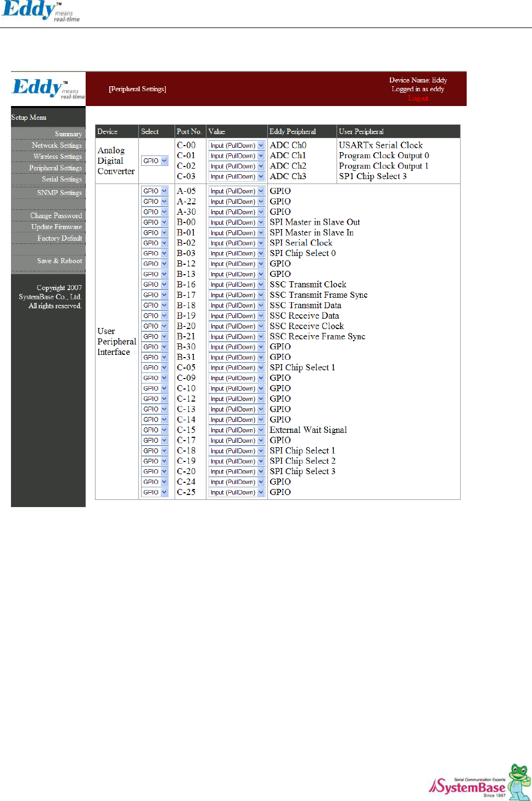Click 'USARTx Serial Clock' text
Screen dimensions: 532x801
tap(380, 145)
